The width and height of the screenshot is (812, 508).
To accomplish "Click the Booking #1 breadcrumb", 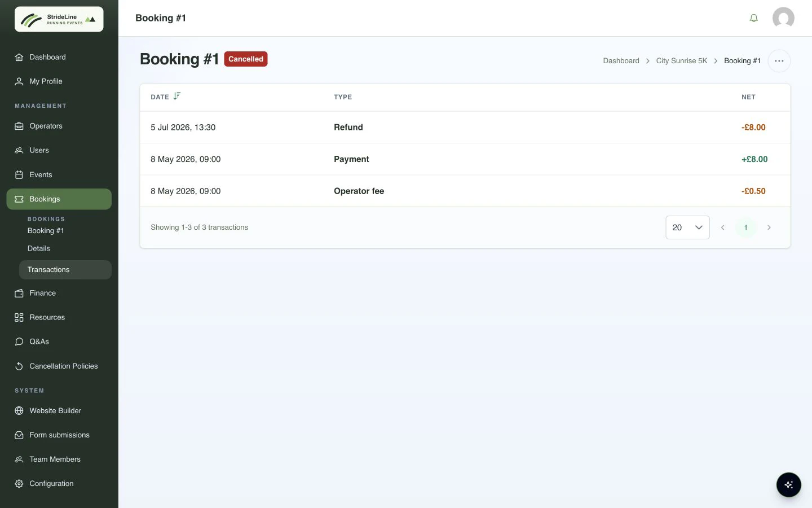I will 742,61.
